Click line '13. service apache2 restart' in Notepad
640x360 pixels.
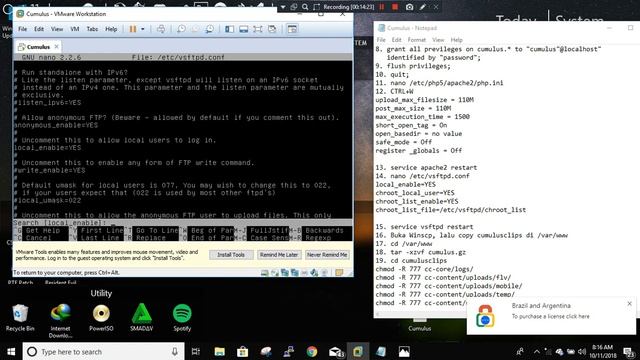pos(426,168)
